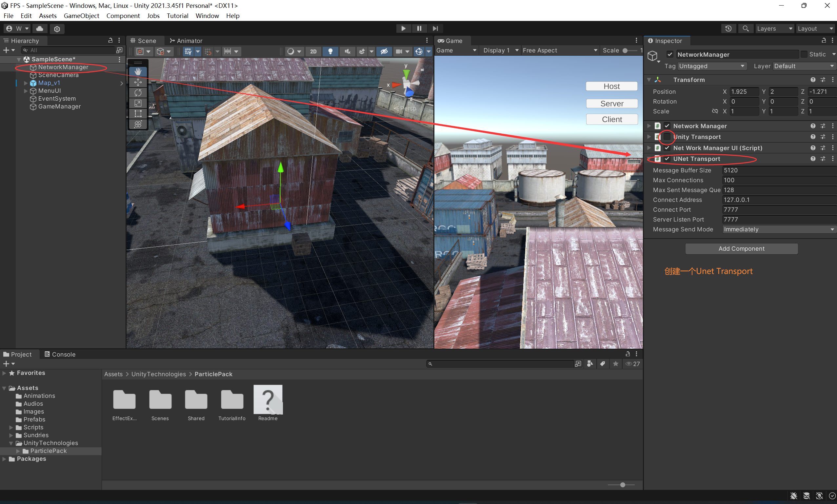Collapse the Transform component

point(649,80)
